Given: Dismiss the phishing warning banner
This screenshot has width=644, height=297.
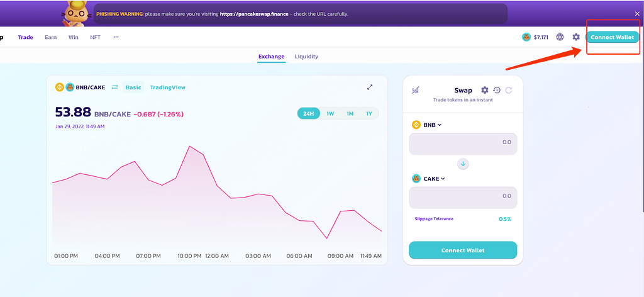Looking at the screenshot, I should coord(637,14).
